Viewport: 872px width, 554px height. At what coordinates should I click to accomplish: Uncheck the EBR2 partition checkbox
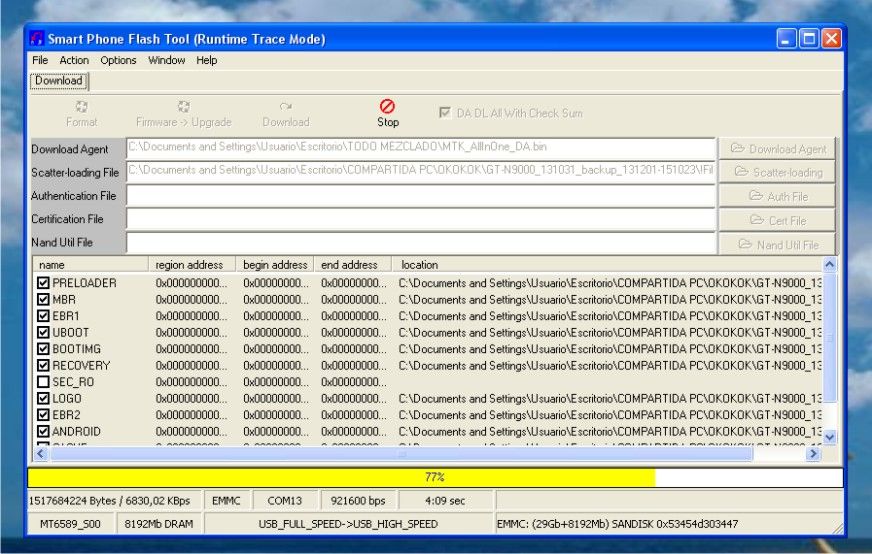43,415
